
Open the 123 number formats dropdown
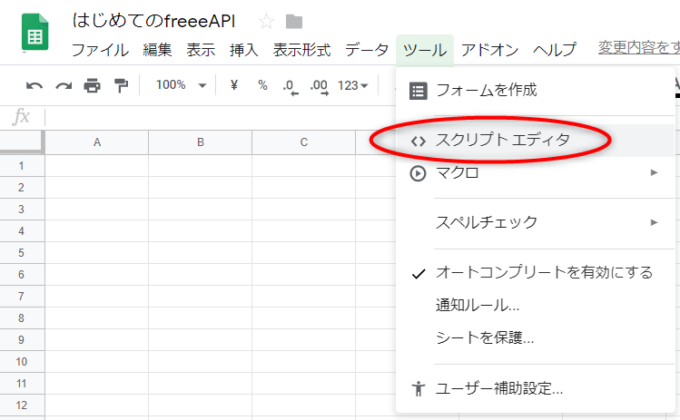(353, 85)
